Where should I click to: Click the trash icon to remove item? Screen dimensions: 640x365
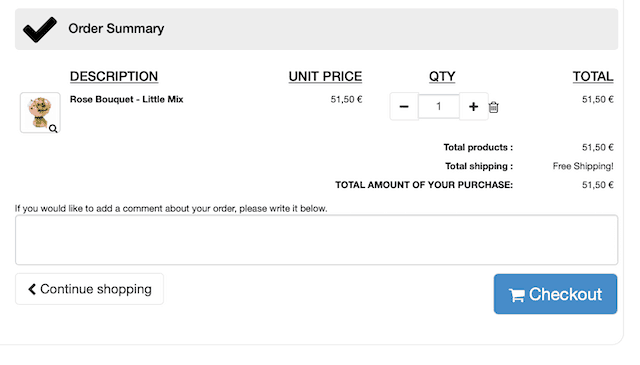click(493, 107)
